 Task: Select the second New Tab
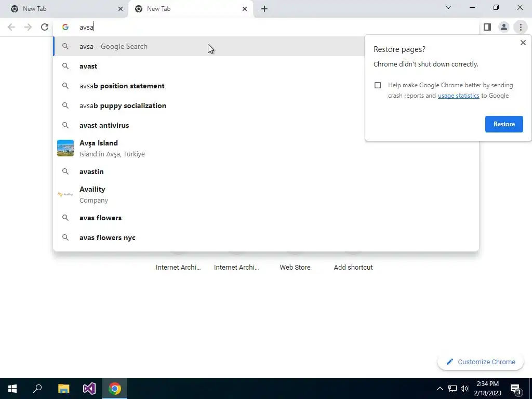pyautogui.click(x=190, y=9)
